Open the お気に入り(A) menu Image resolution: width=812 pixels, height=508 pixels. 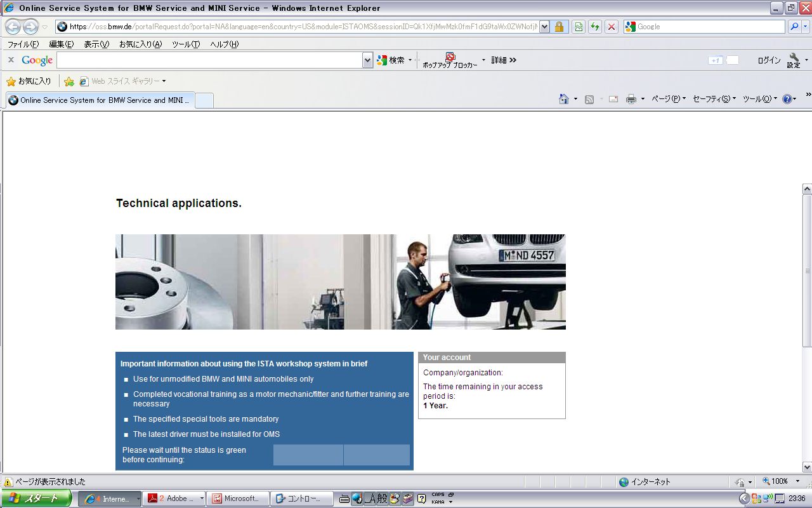[140, 44]
